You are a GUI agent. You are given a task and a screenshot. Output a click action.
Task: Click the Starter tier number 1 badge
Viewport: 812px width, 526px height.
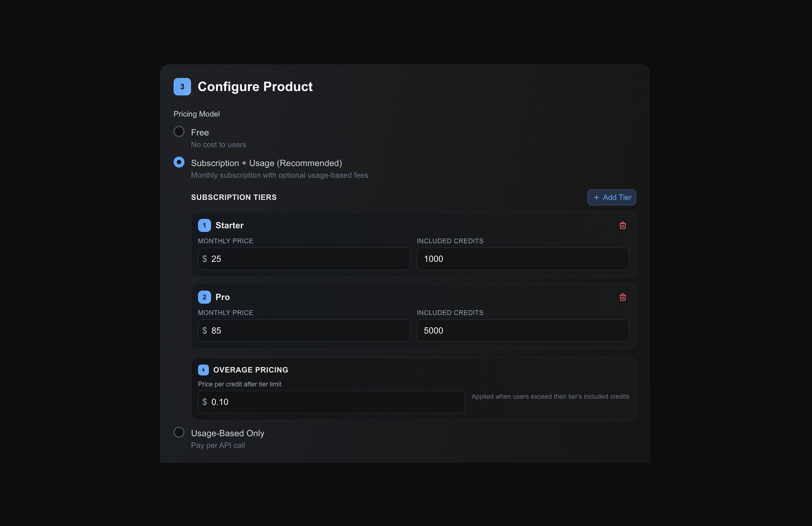[x=204, y=225]
